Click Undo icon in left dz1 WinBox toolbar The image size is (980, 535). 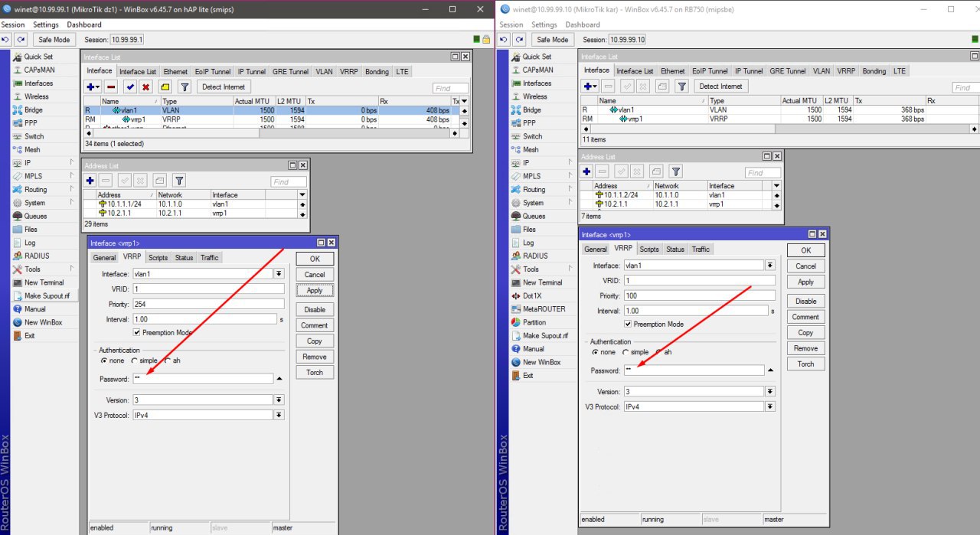click(6, 39)
